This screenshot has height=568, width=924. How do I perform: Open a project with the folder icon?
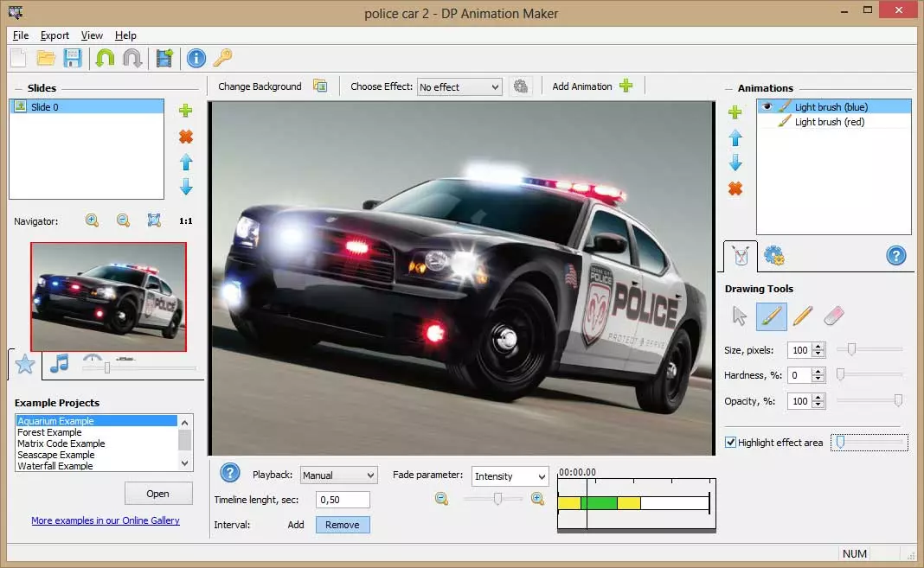(45, 58)
